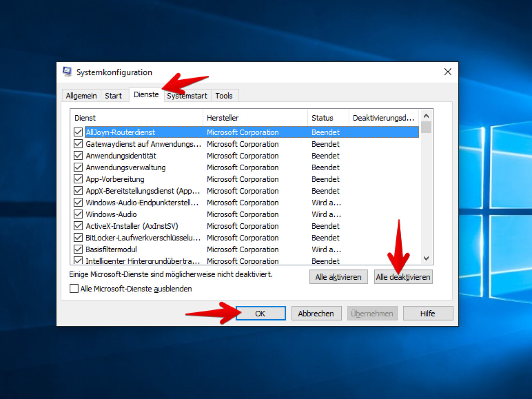Sort services by Dienst column header
Screen dimensions: 532x399
pyautogui.click(x=136, y=118)
